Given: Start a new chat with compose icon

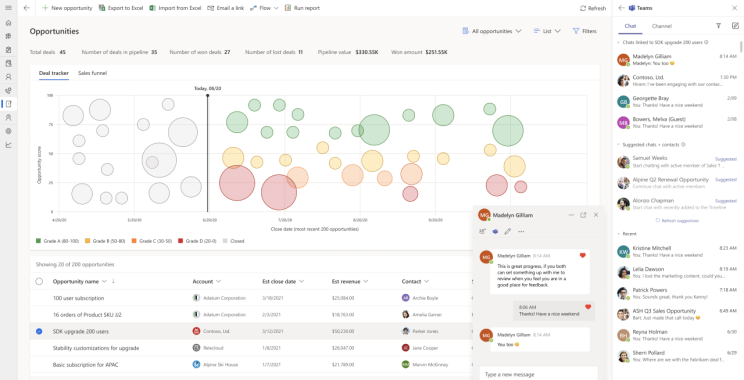Looking at the screenshot, I should pyautogui.click(x=735, y=26).
